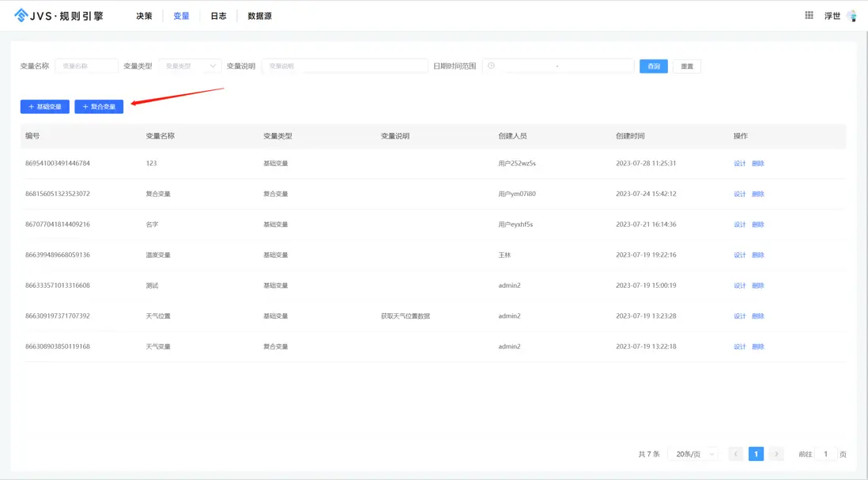Click the 前往 page number input
868x480 pixels.
(825, 454)
